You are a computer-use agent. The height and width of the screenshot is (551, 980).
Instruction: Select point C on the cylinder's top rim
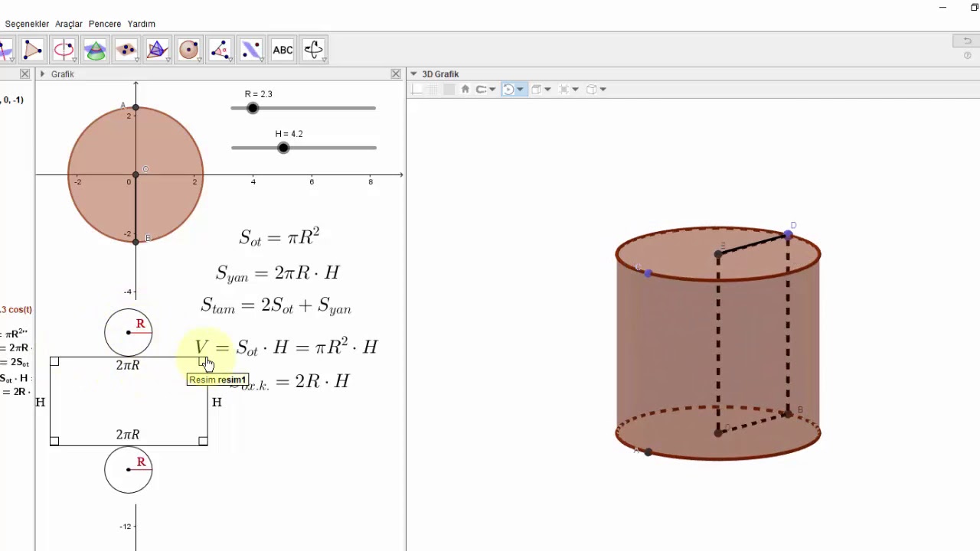648,273
